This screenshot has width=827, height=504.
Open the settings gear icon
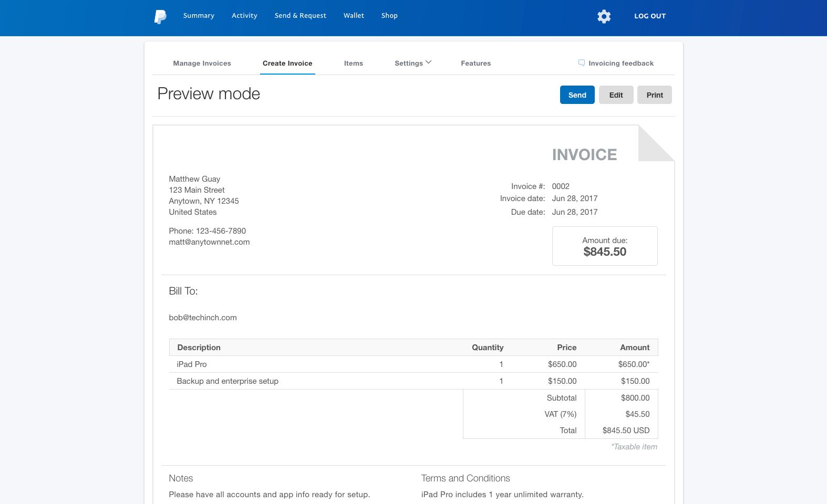tap(604, 16)
